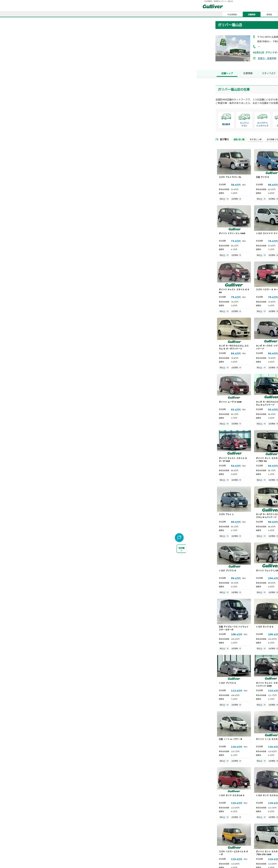This screenshot has height=868, width=278.
Task: Click the 56.8万円 total price
Action: click(x=236, y=185)
